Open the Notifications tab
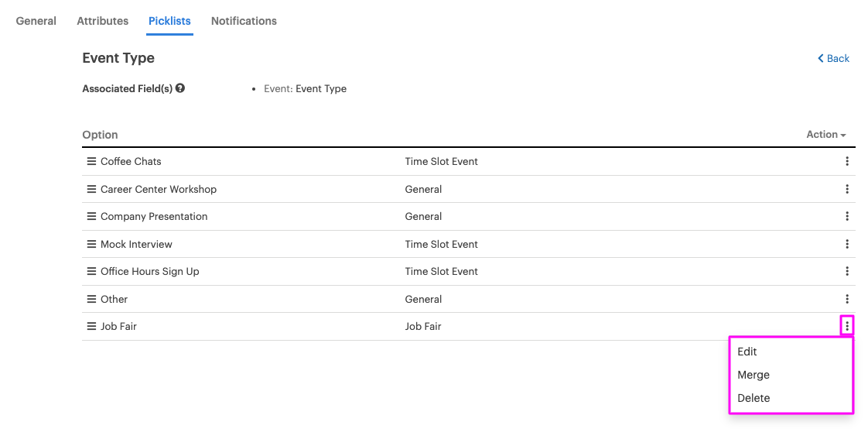 [x=244, y=21]
